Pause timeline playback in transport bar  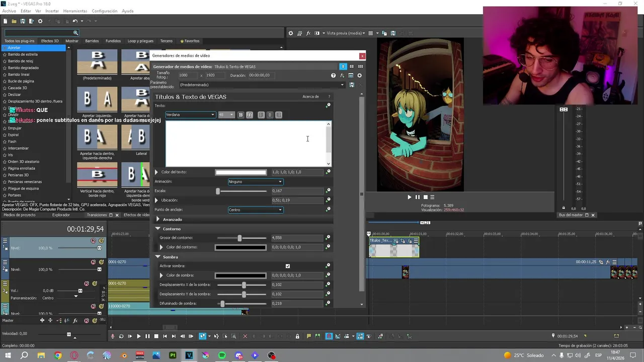tap(147, 336)
